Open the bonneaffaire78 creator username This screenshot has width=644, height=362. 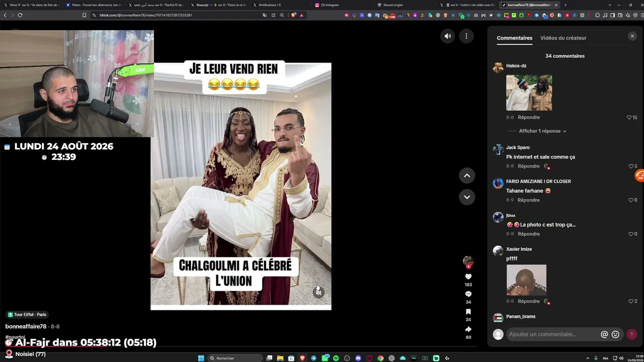26,327
